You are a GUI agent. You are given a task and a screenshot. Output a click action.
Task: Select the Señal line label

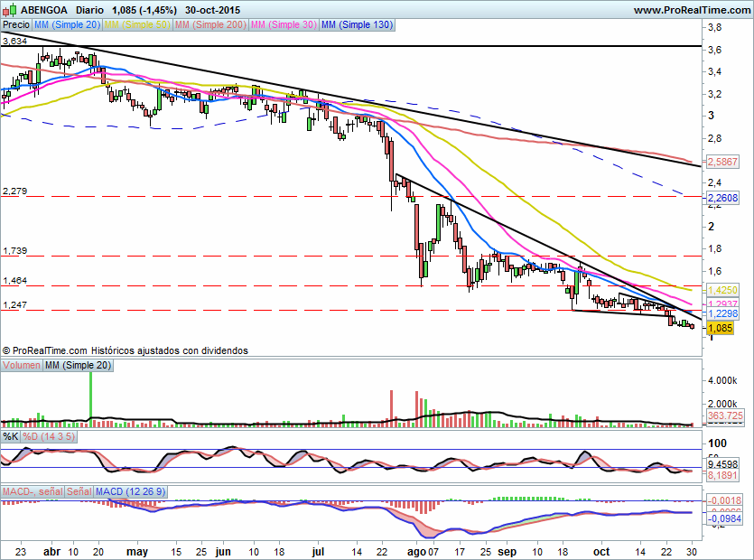(x=79, y=491)
